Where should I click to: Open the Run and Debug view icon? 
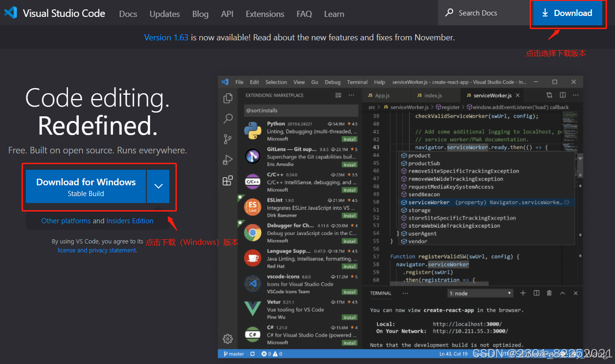(x=228, y=160)
